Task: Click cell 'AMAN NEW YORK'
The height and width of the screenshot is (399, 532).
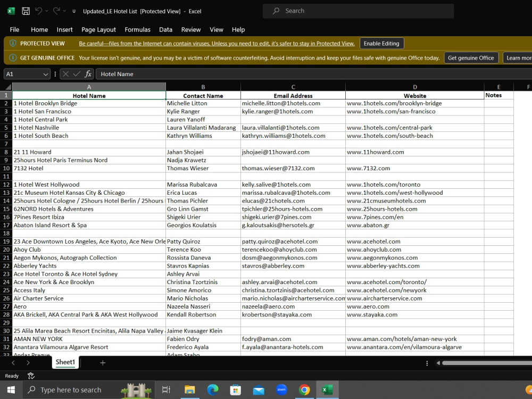Action: (x=89, y=339)
